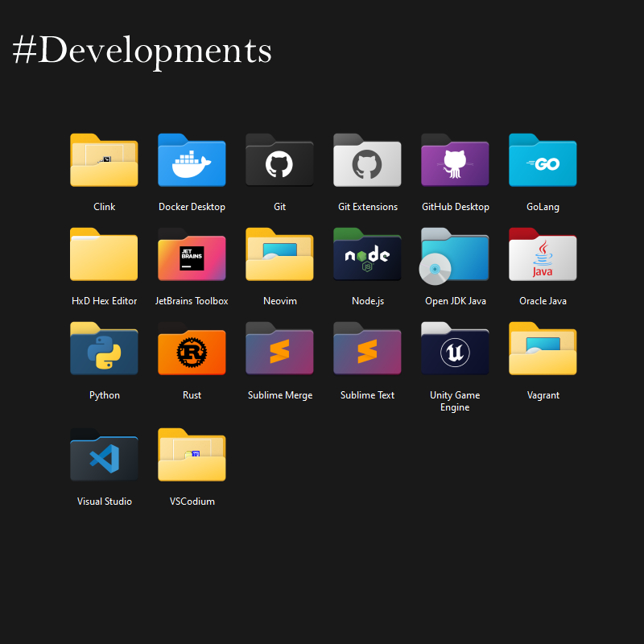Open the orange Rust folder

click(192, 349)
